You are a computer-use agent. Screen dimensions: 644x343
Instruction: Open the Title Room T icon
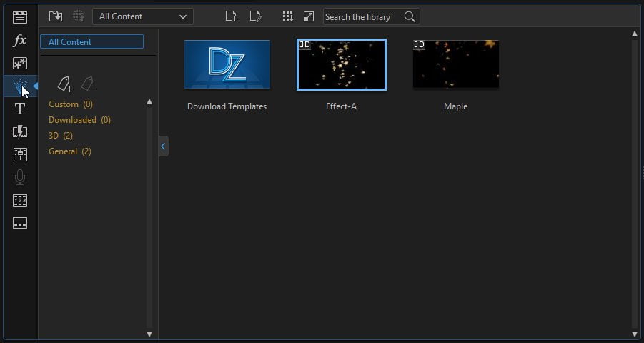coord(20,109)
